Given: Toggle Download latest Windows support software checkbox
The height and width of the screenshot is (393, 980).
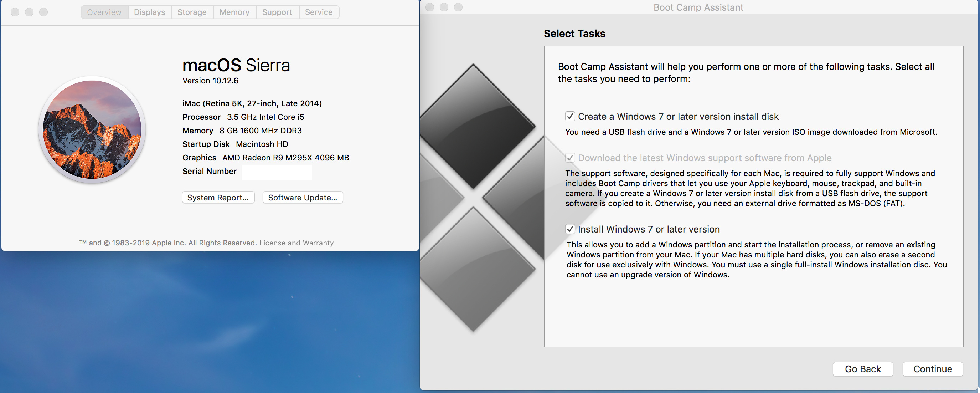Looking at the screenshot, I should (x=569, y=158).
